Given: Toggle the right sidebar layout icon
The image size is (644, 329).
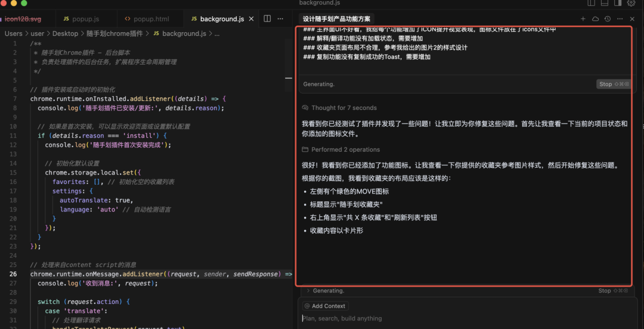Looking at the screenshot, I should click(x=618, y=4).
